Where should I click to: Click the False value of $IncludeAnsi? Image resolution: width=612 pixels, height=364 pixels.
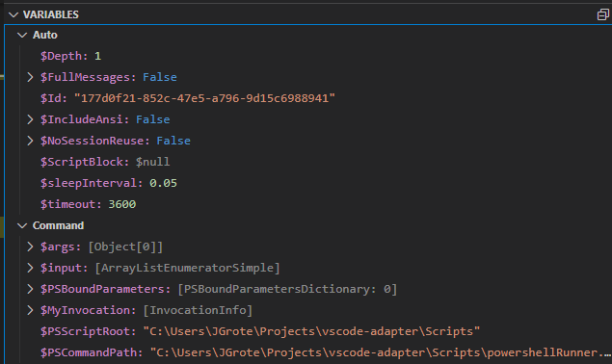[x=152, y=119]
